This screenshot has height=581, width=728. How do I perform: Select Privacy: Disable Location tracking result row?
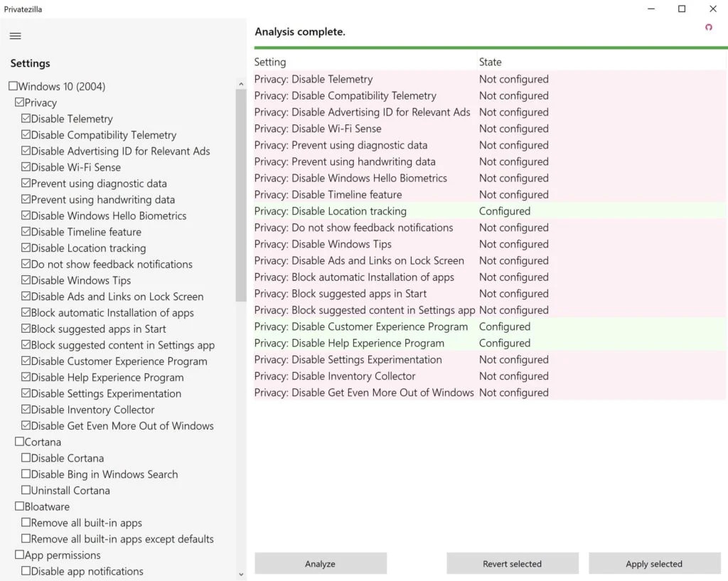coord(491,210)
